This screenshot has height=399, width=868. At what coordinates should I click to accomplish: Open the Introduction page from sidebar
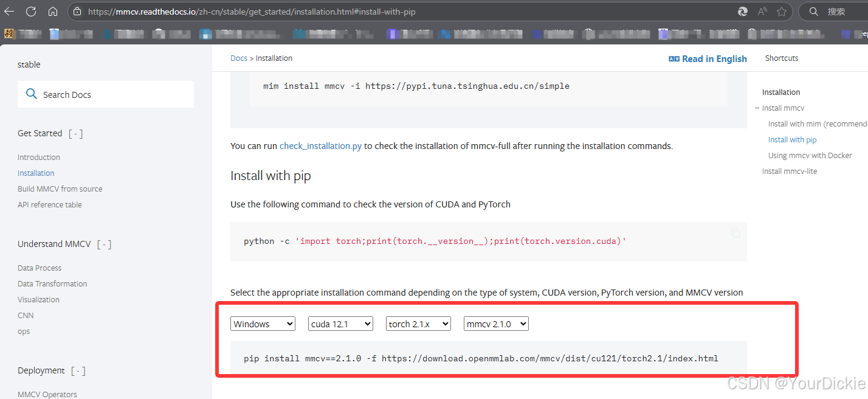click(x=38, y=157)
